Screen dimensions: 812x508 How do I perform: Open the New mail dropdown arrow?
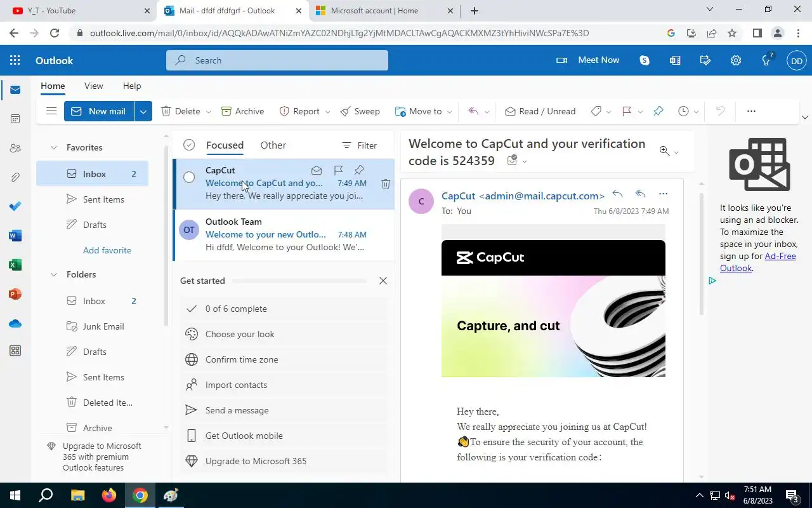coord(143,111)
